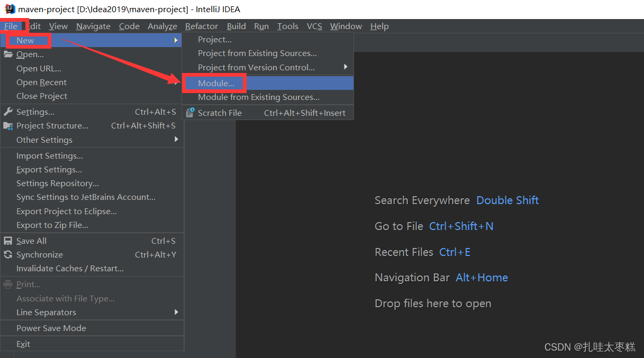Open the Navigate menu
Viewport: 644px width, 358px height.
point(93,26)
